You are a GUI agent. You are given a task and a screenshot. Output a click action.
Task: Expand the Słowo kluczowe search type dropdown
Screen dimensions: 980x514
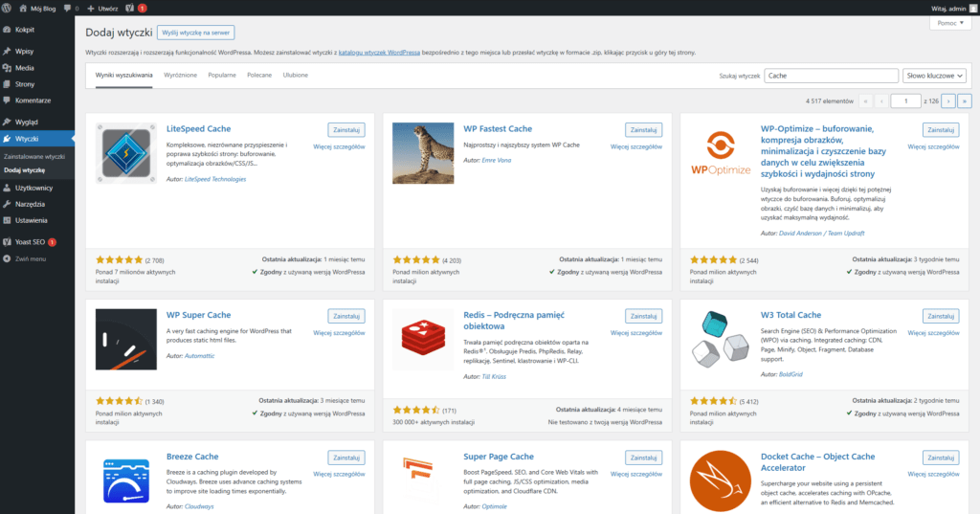[x=934, y=75]
